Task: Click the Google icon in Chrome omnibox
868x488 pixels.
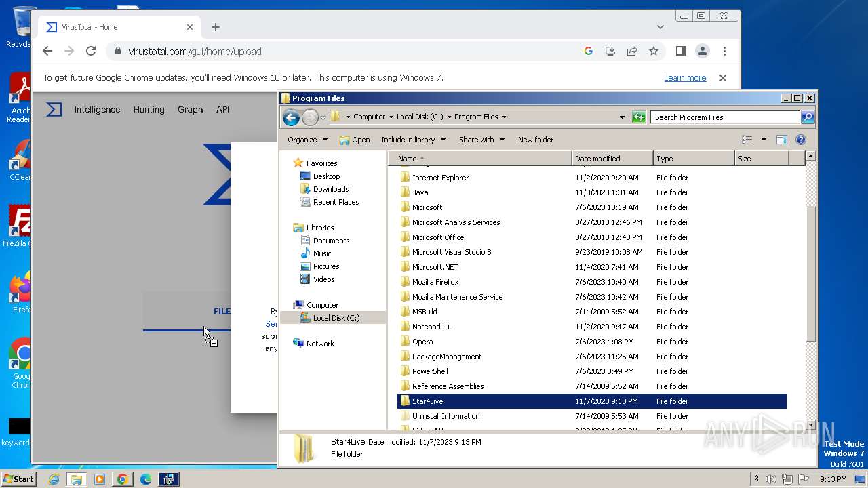Action: 589,51
